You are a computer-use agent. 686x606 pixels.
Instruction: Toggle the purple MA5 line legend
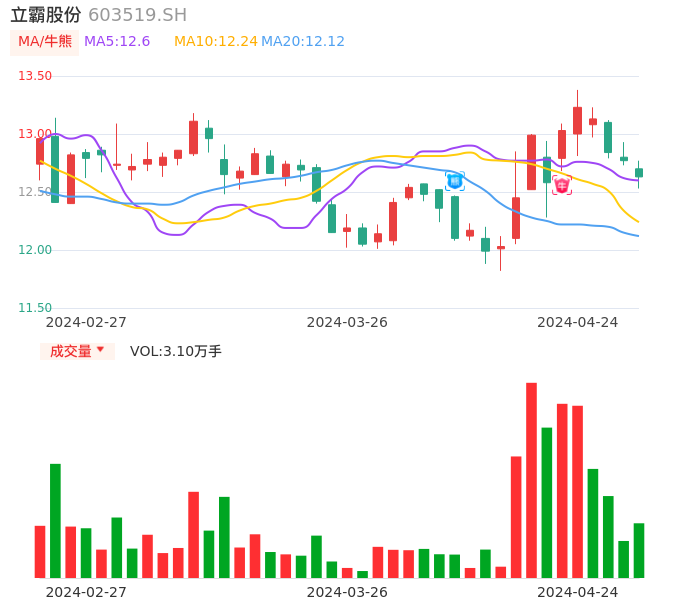coord(117,42)
